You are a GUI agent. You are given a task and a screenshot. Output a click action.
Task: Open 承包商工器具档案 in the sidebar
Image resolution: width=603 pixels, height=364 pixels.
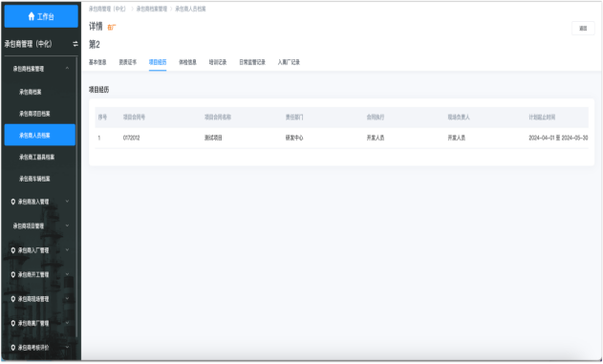point(37,158)
